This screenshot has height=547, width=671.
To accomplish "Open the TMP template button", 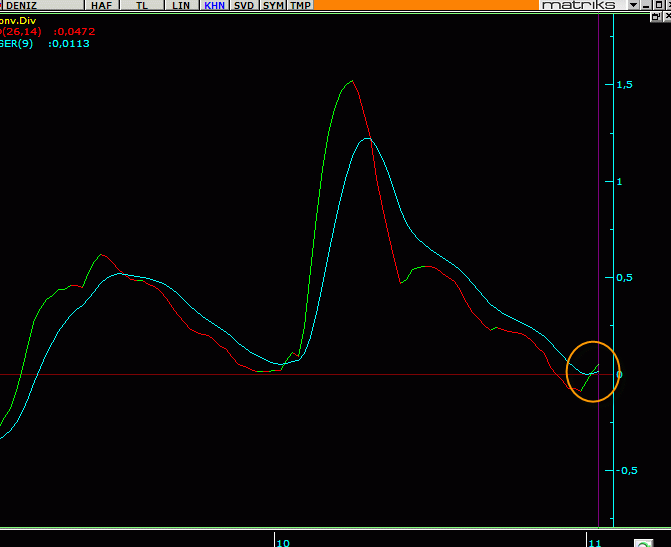I will (300, 5).
